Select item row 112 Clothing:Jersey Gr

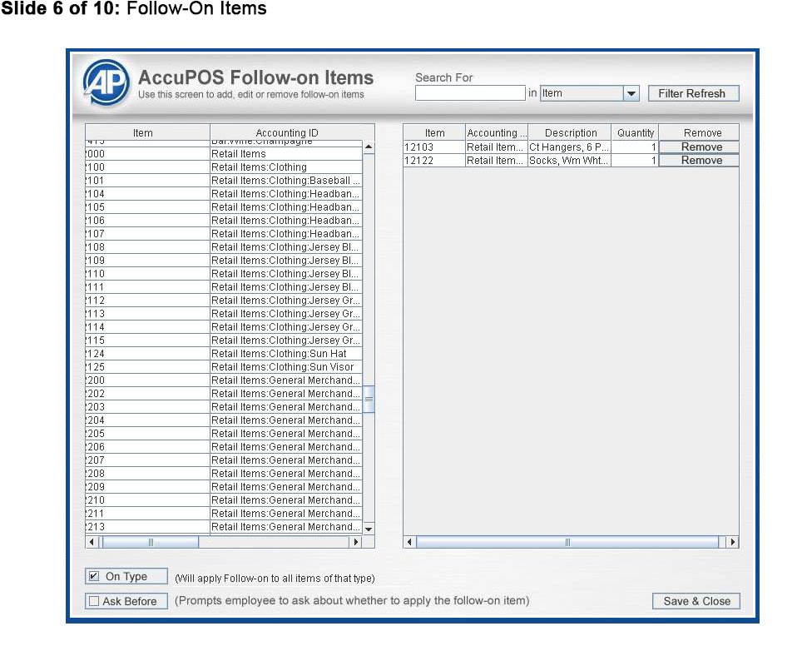224,301
